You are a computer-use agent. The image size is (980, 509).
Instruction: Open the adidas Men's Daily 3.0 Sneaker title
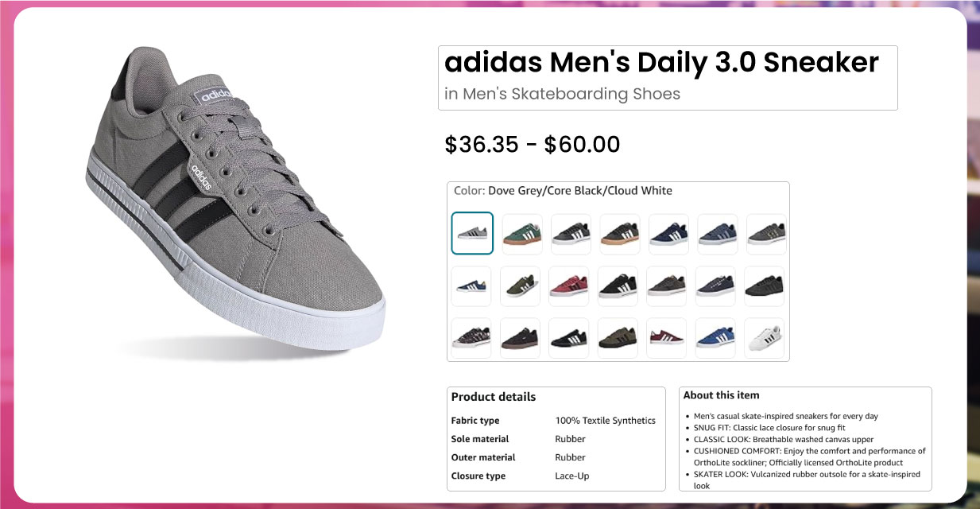pyautogui.click(x=661, y=63)
